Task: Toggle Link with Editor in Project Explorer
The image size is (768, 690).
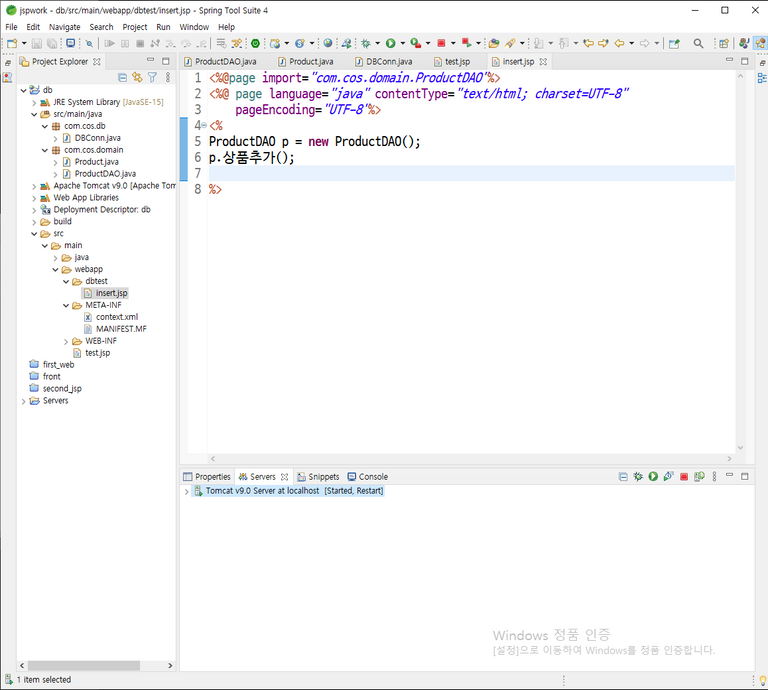Action: pos(137,77)
